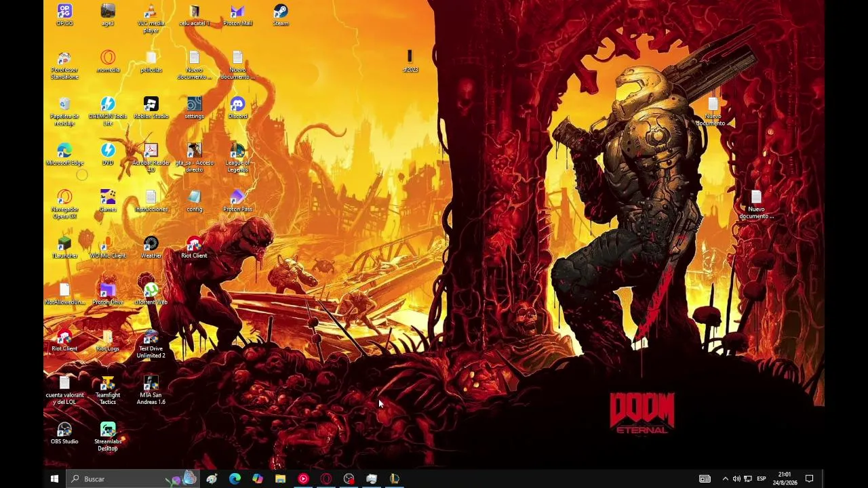Select the config desktop file
Screen dimensions: 868x488
[x=194, y=201]
